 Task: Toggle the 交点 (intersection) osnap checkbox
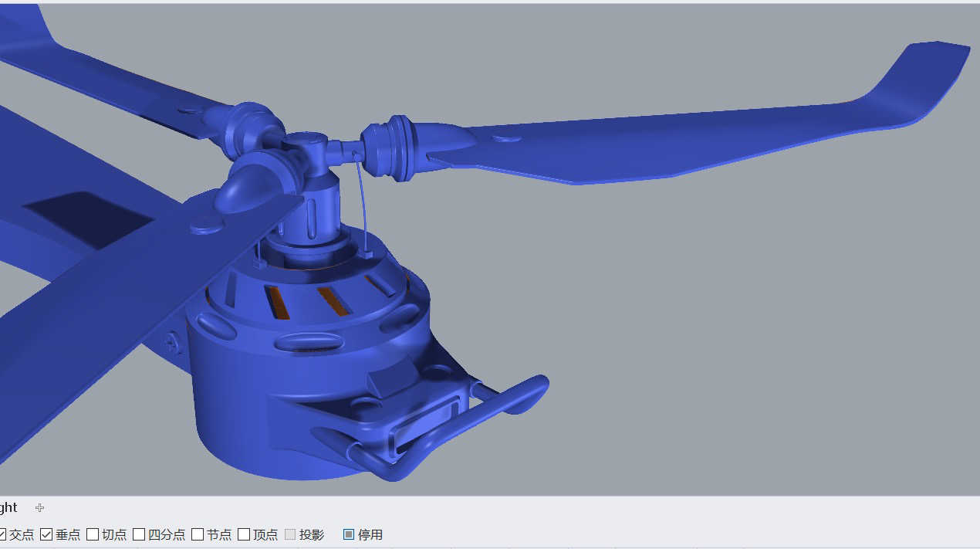[x=2, y=534]
